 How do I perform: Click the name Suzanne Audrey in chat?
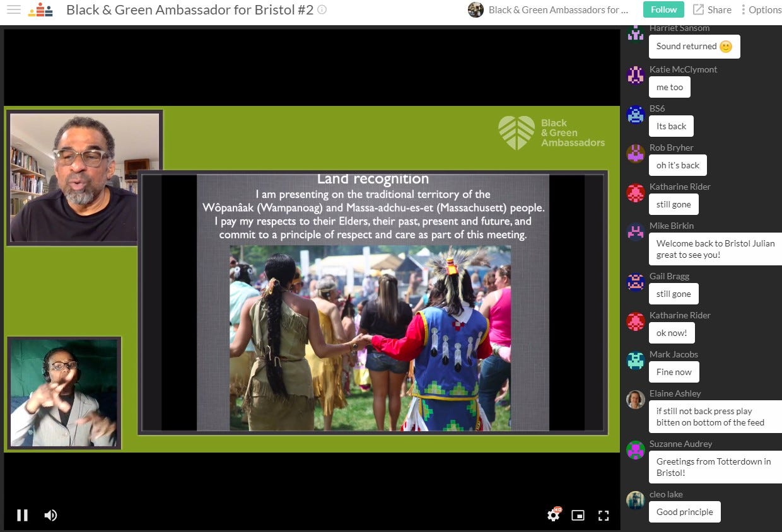680,444
